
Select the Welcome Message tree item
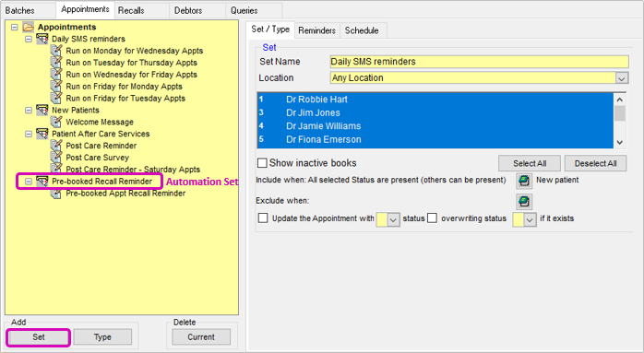100,122
